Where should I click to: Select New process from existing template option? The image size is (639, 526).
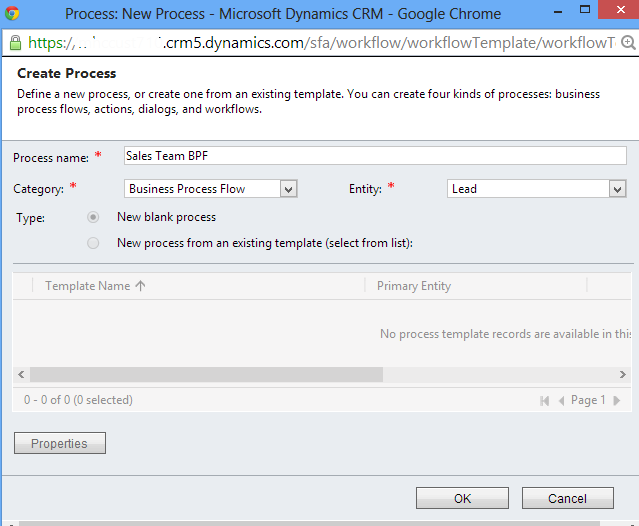(x=93, y=243)
